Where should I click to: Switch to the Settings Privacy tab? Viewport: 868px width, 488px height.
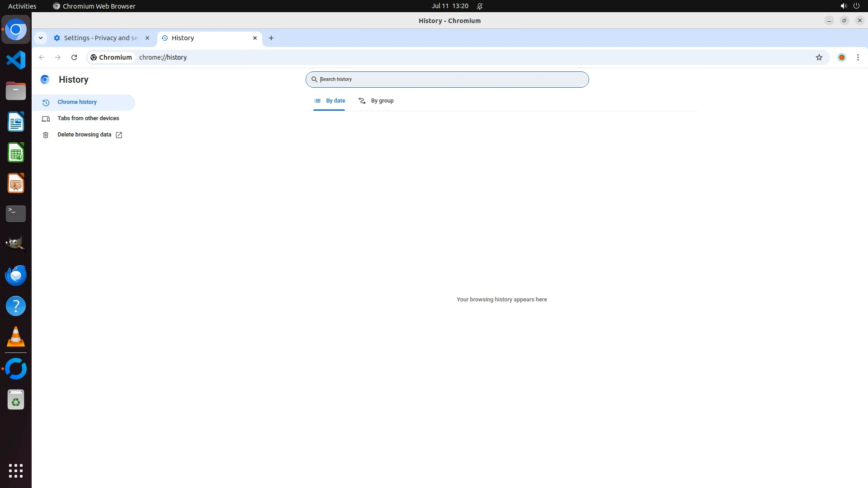pos(100,38)
